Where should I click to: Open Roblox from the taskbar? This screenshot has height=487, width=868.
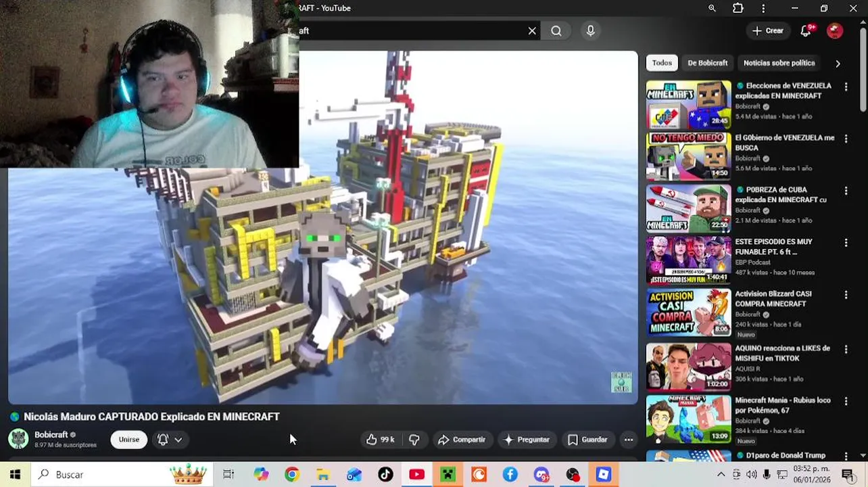coord(604,475)
